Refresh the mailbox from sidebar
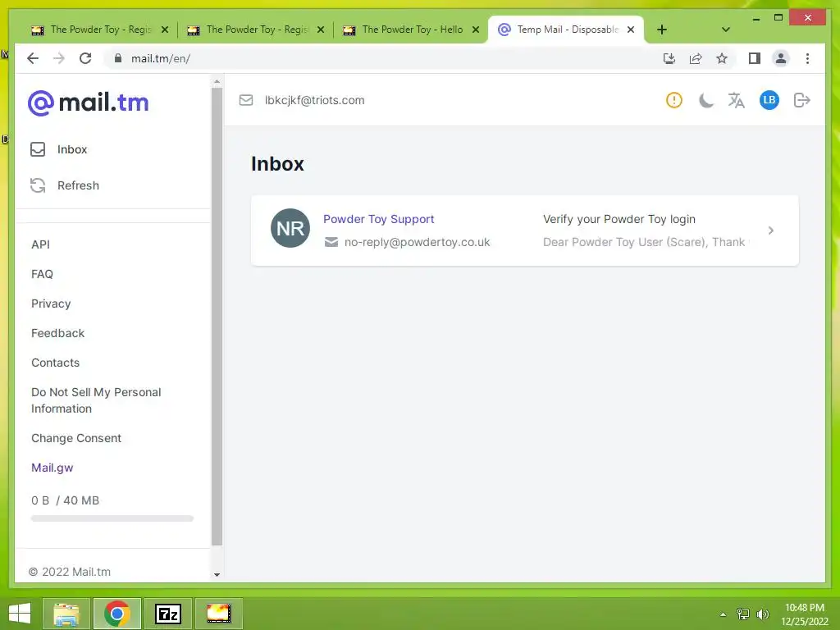840x630 pixels. tap(65, 185)
